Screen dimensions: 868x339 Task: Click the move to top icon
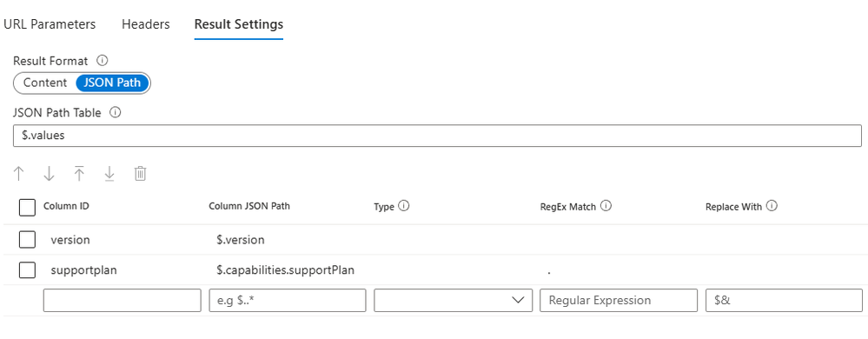point(79,174)
